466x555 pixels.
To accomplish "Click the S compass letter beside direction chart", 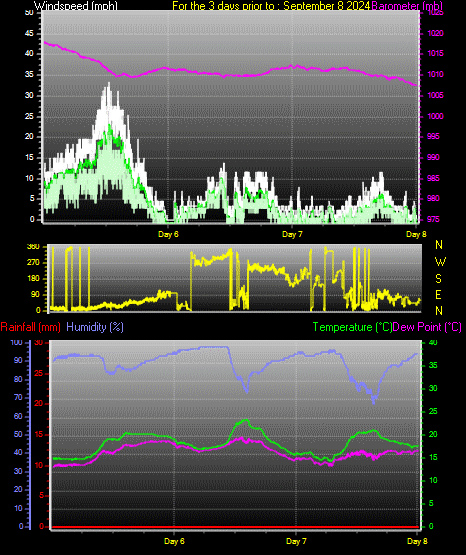I will 438,279.
